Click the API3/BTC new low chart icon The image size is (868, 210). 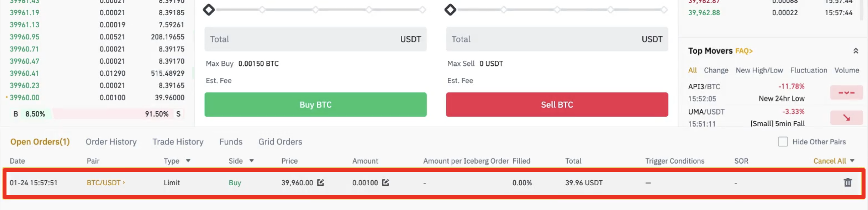click(846, 93)
